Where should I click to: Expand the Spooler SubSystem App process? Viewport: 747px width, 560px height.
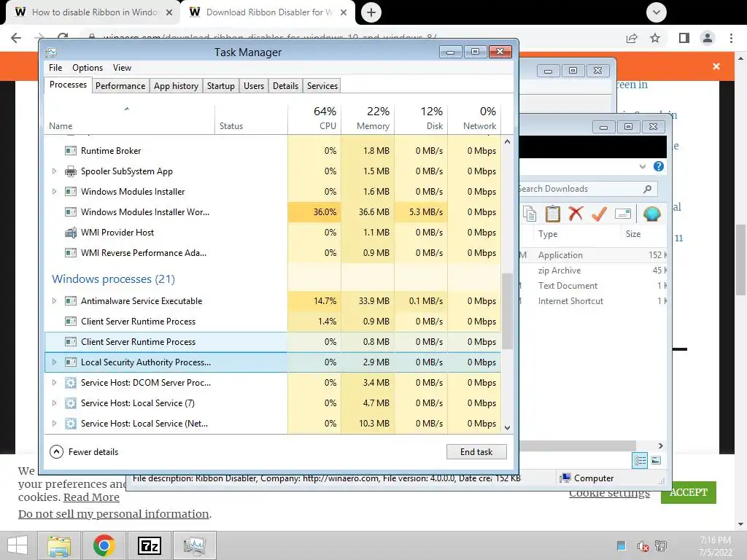point(54,171)
